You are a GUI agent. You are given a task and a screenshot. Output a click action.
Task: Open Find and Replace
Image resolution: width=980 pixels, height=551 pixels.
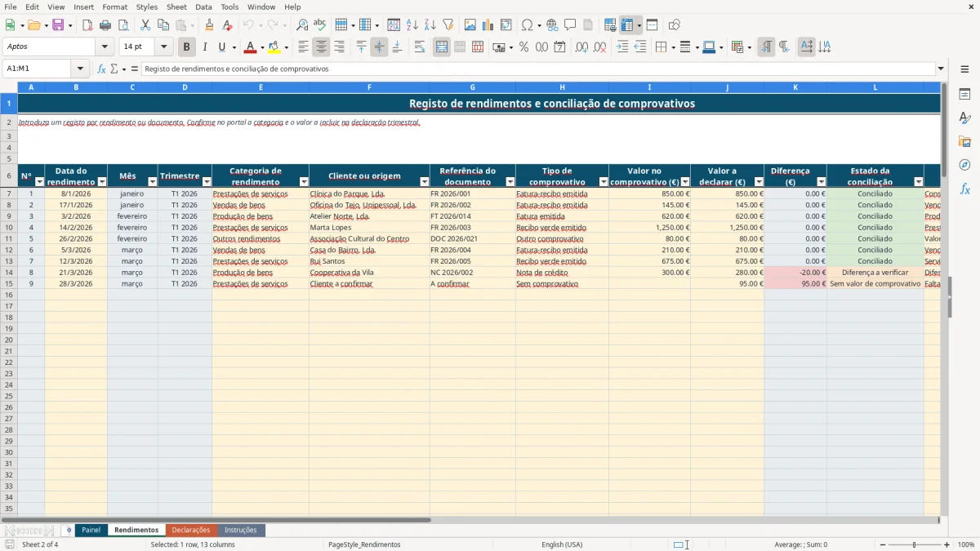(302, 25)
